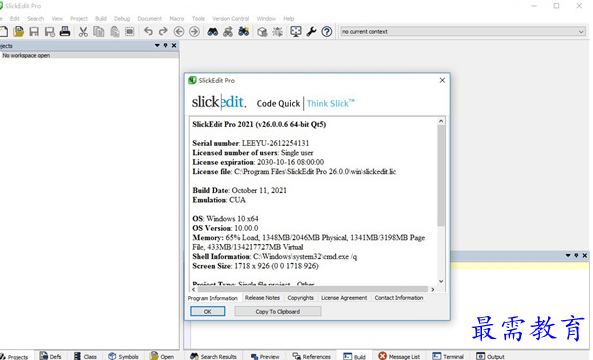Switch to the Release Notes tab
Image resolution: width=593 pixels, height=360 pixels.
pyautogui.click(x=262, y=298)
